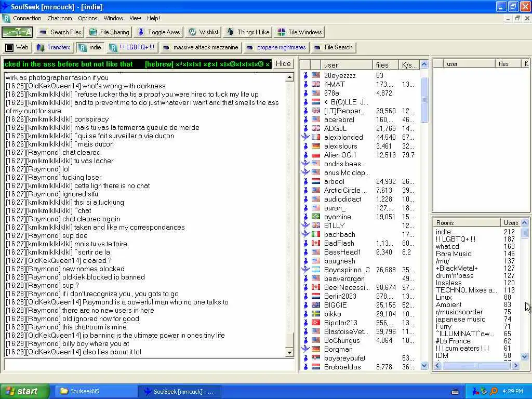Open the Chatroom menu
This screenshot has width=532, height=399.
tap(60, 18)
